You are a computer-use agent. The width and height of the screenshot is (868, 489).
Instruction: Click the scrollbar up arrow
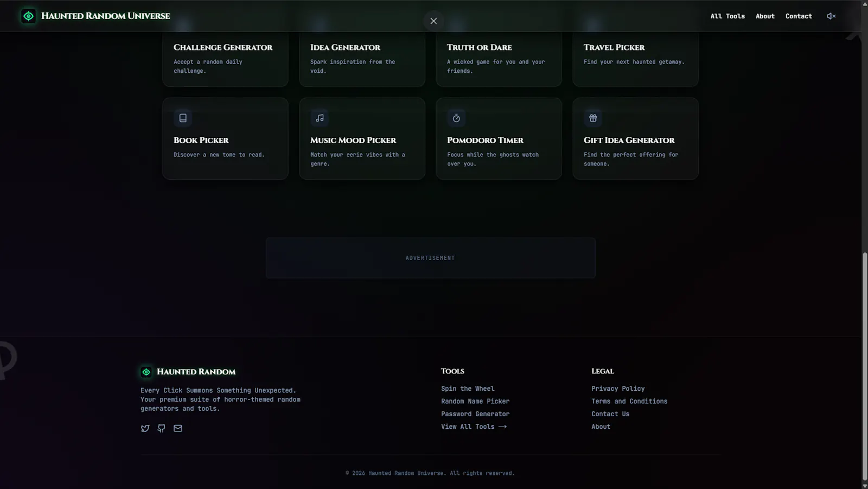point(865,4)
